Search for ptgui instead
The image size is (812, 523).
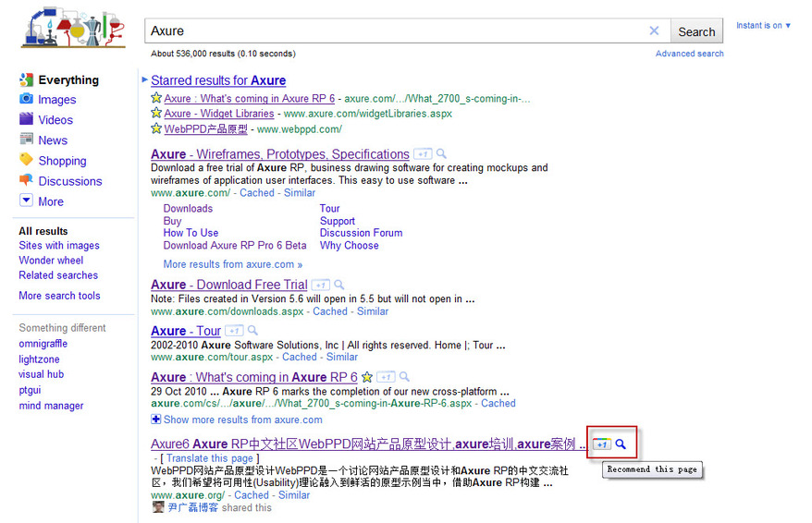(30, 390)
